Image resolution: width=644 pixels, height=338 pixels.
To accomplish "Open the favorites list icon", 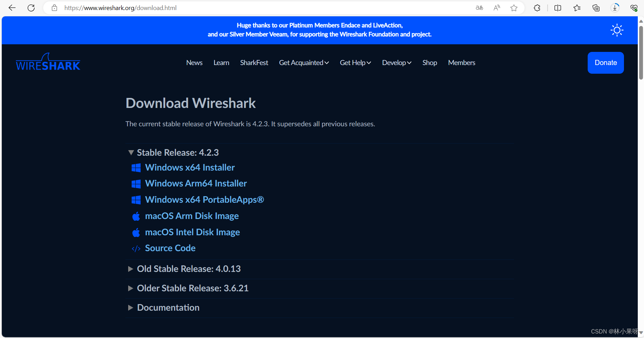I will pyautogui.click(x=577, y=8).
